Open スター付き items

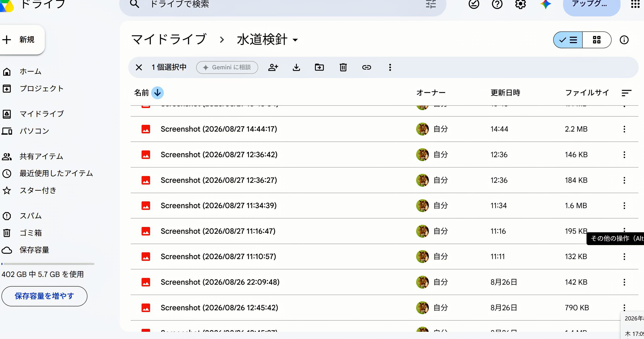(38, 191)
